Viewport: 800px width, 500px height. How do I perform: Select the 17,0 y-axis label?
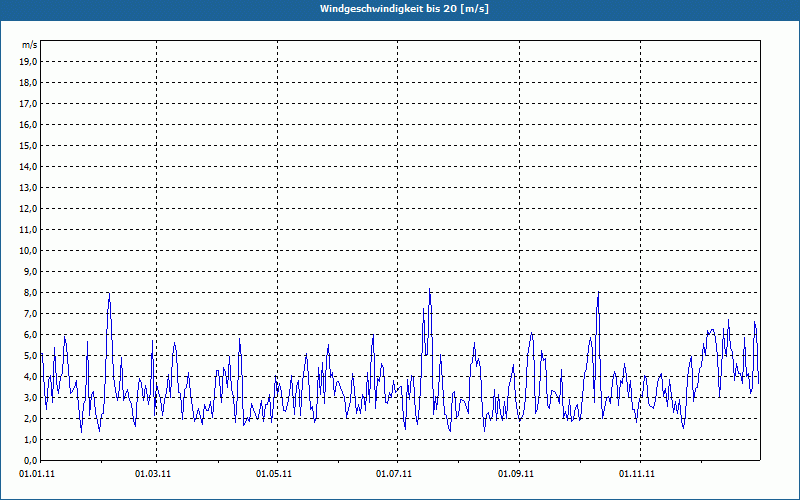[x=28, y=104]
